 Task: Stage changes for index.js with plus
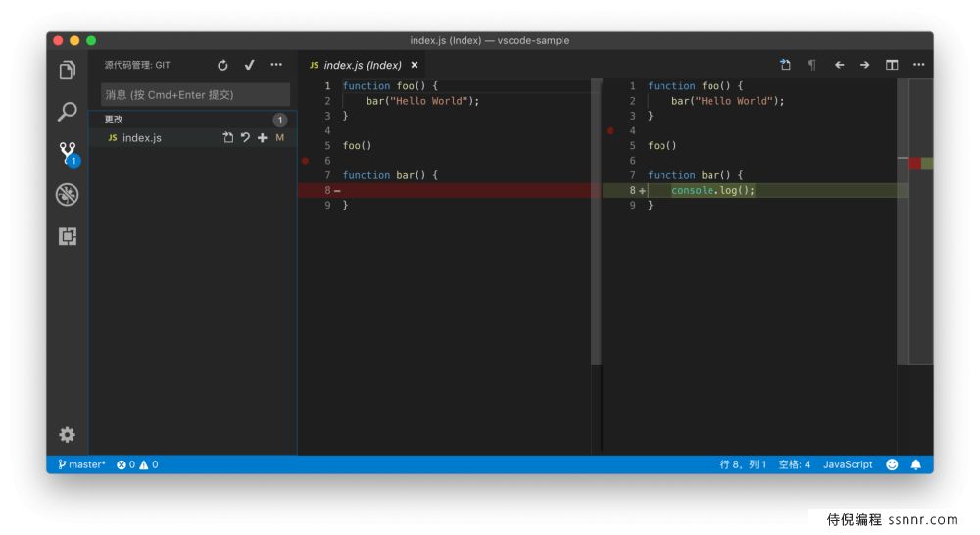click(263, 137)
